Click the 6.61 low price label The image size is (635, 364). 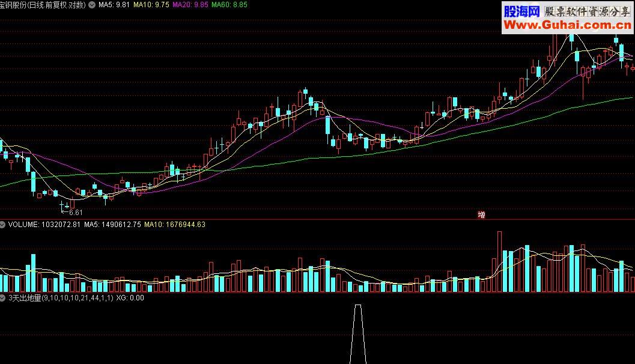point(76,213)
